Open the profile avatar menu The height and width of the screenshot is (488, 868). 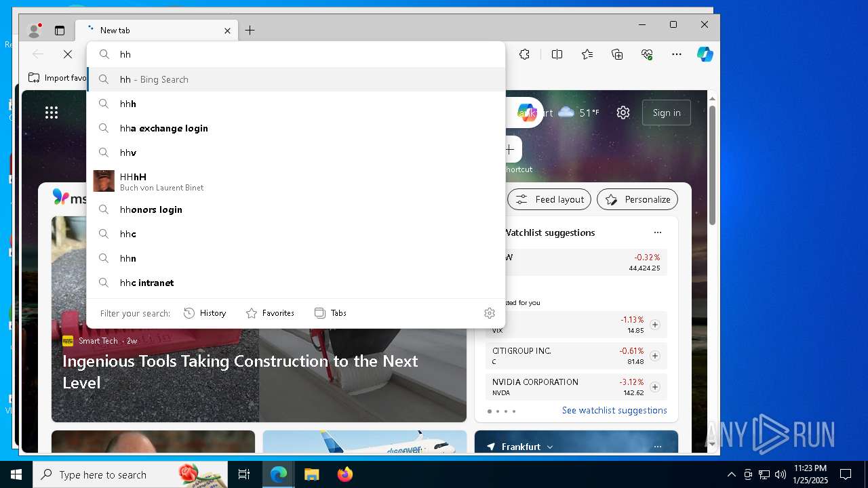[34, 30]
